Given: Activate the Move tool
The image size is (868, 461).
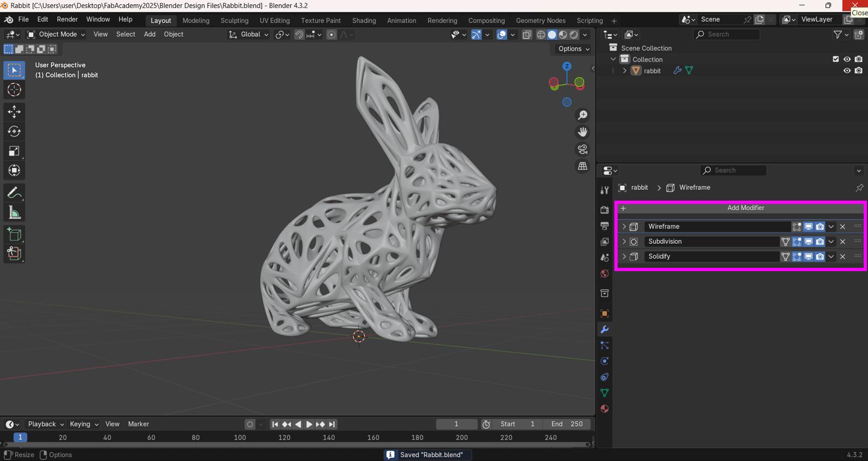Looking at the screenshot, I should click(x=14, y=111).
